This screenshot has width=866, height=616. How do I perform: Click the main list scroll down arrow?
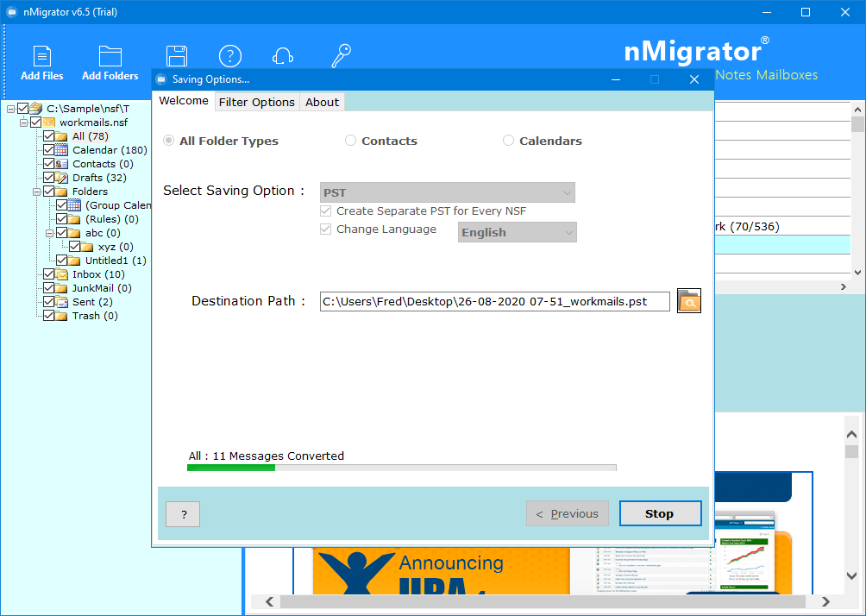point(857,273)
